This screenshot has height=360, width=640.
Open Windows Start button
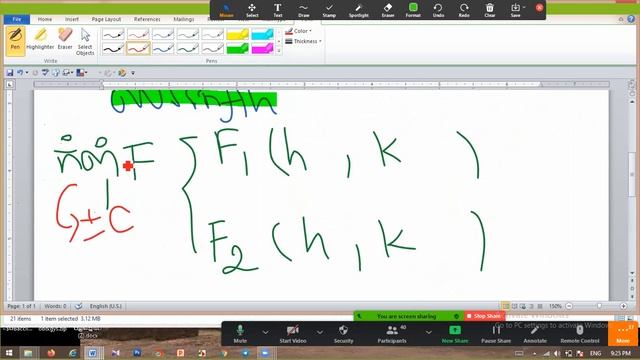click(x=9, y=353)
